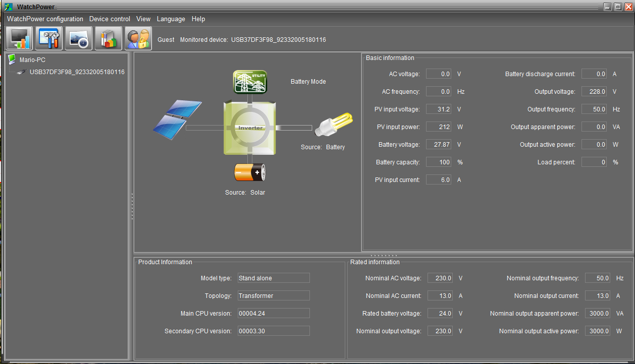635x364 pixels.
Task: Click the battery icon
Action: tap(250, 172)
